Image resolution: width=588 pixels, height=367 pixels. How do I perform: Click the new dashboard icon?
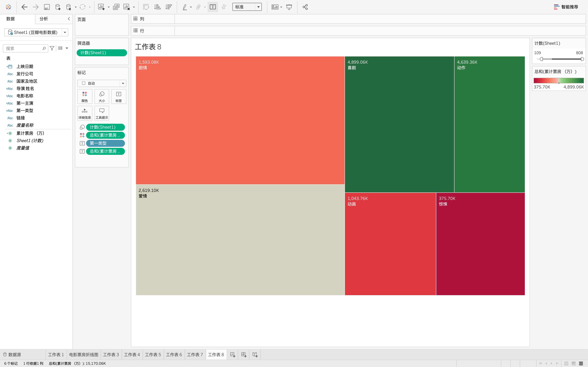[244, 355]
